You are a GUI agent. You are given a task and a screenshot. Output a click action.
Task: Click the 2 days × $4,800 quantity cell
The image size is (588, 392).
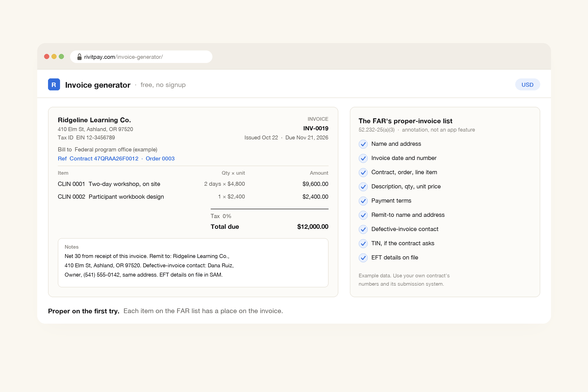[x=224, y=184]
